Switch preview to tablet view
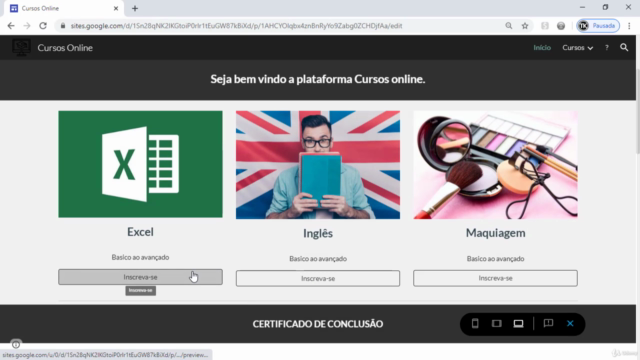 tap(496, 324)
